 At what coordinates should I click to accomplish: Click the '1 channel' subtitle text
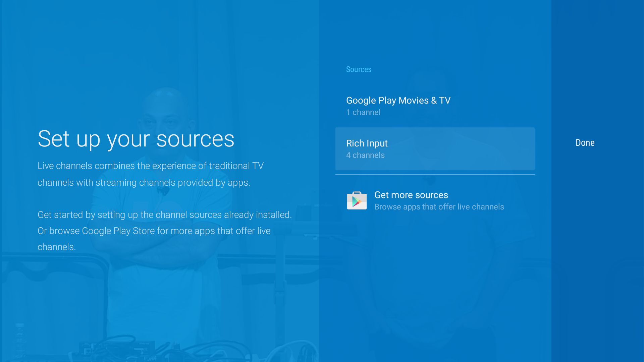[363, 112]
